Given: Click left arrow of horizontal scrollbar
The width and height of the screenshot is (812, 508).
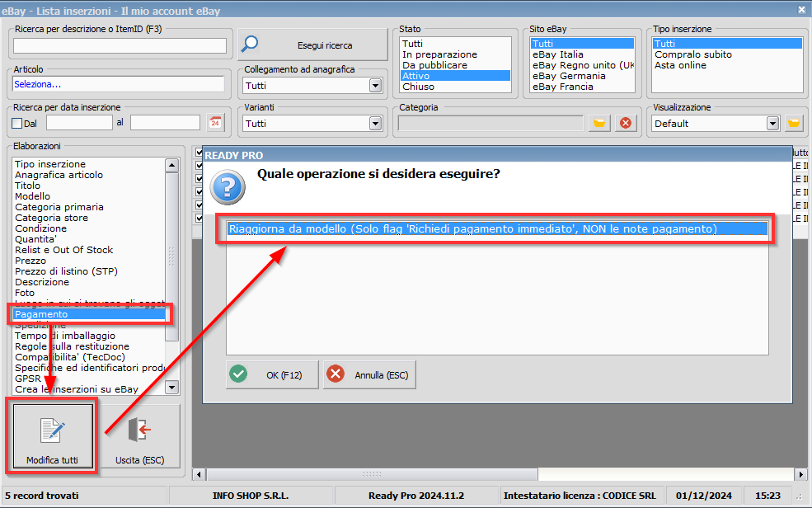Looking at the screenshot, I should [199, 474].
